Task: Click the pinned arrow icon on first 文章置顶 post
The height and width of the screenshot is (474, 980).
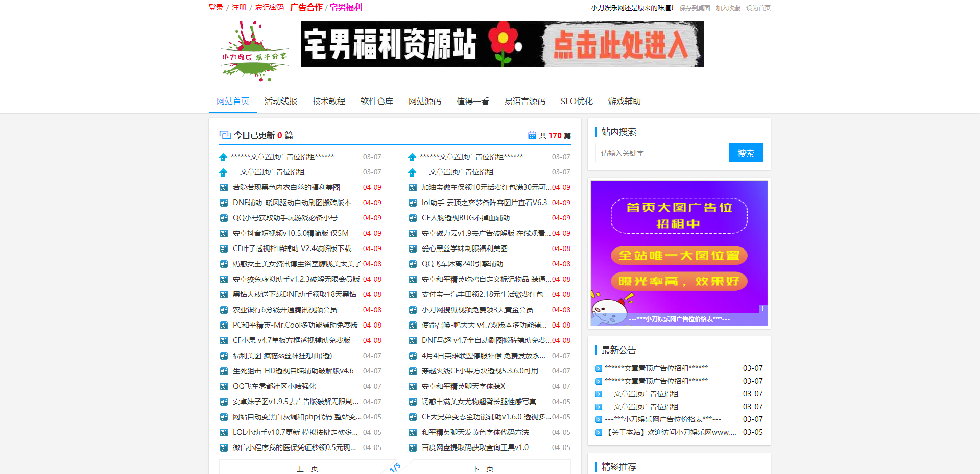Action: (x=223, y=157)
